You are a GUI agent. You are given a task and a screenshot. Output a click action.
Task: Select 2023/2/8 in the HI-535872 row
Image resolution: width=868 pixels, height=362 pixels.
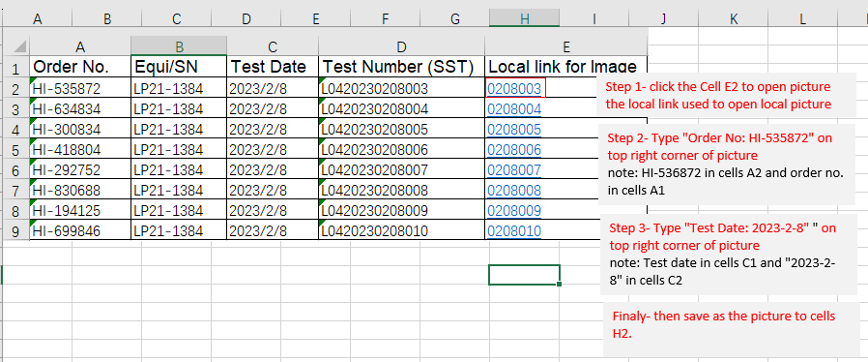(x=273, y=88)
